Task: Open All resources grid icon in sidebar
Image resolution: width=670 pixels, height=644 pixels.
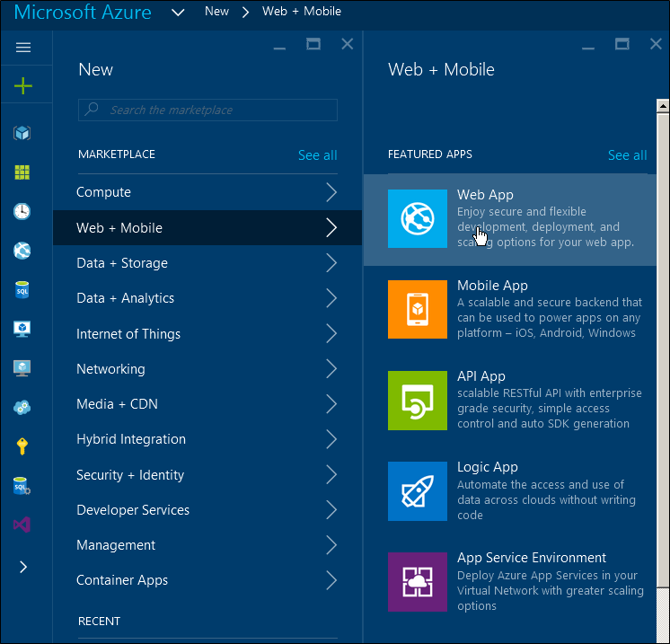Action: (x=22, y=172)
